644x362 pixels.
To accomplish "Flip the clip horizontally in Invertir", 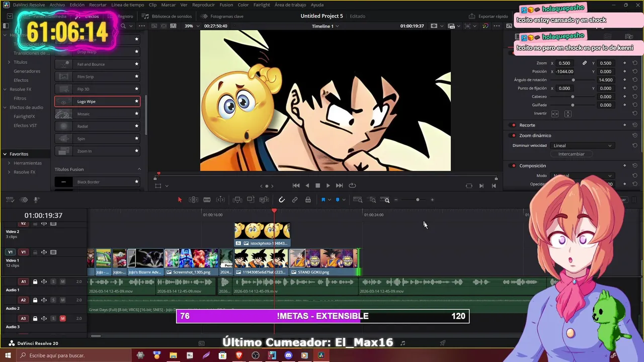I will (555, 114).
